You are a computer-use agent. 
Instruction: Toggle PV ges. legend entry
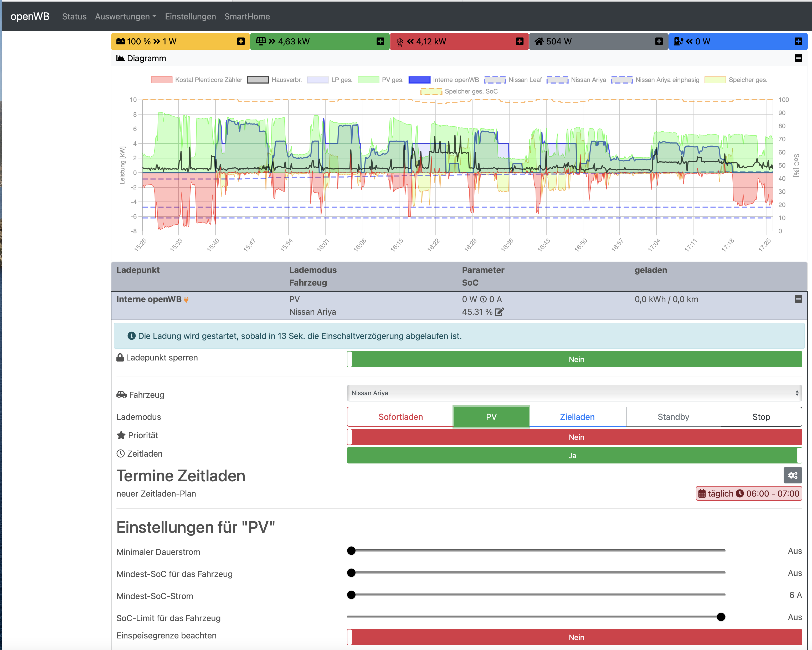click(381, 80)
